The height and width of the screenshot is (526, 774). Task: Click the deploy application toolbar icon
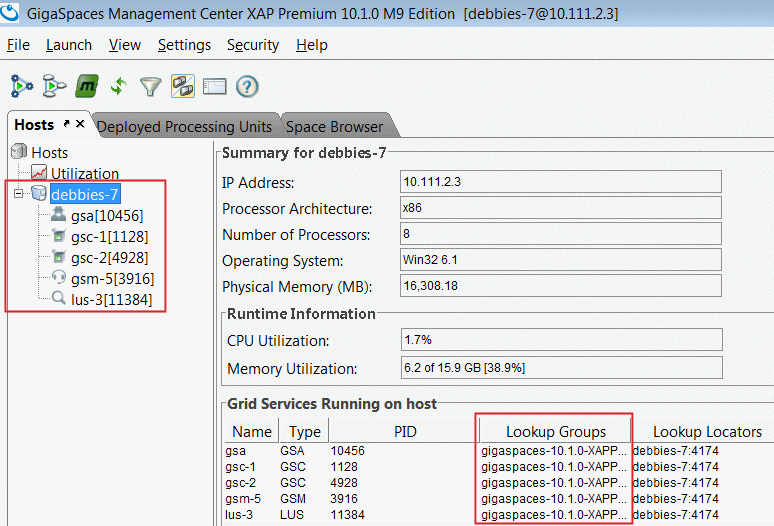(22, 86)
